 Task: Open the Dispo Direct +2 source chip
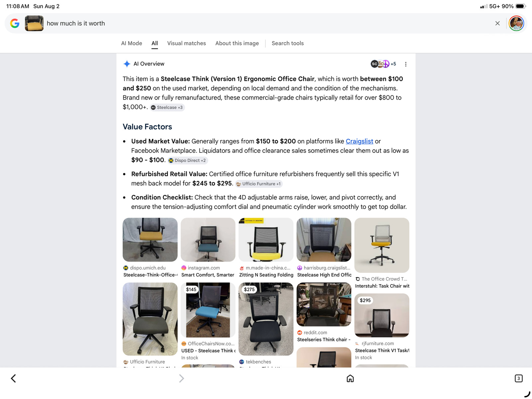point(188,160)
